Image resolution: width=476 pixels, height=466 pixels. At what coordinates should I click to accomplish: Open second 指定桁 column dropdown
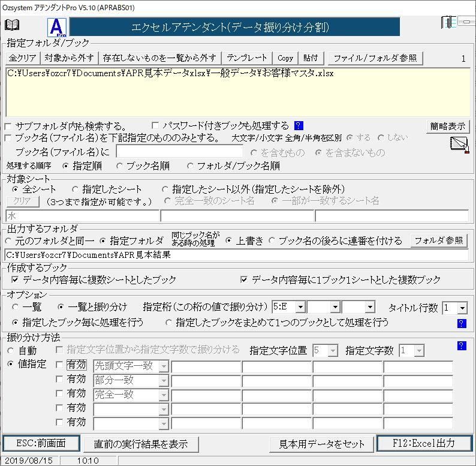pos(335,307)
